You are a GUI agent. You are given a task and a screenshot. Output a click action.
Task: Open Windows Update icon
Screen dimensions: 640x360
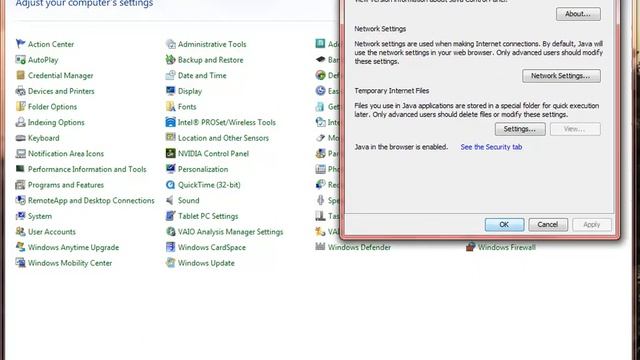tap(170, 263)
